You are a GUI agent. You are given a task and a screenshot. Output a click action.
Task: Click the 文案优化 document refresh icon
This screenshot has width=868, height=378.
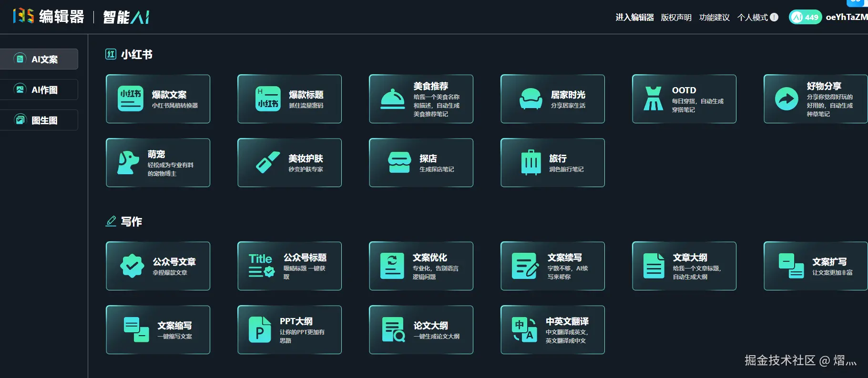pyautogui.click(x=392, y=266)
